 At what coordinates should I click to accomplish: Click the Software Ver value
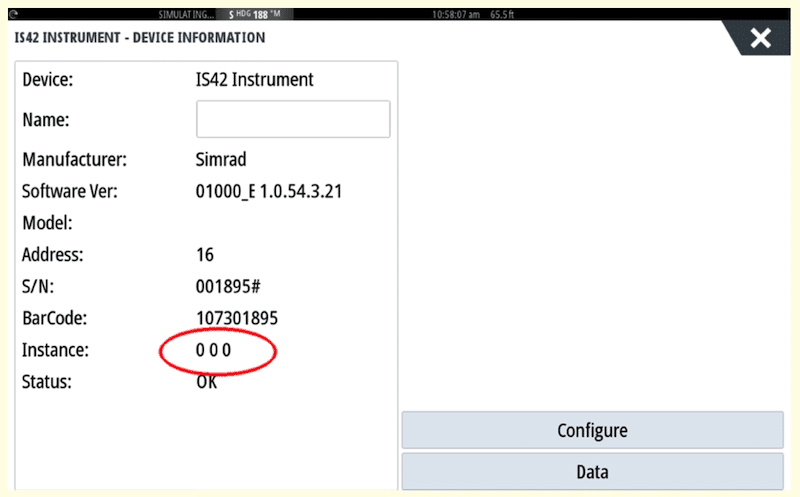[269, 191]
